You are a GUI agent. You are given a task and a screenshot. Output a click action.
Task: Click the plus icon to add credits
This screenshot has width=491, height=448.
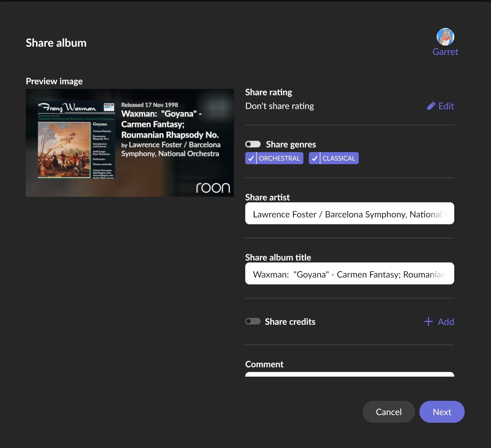tap(428, 321)
